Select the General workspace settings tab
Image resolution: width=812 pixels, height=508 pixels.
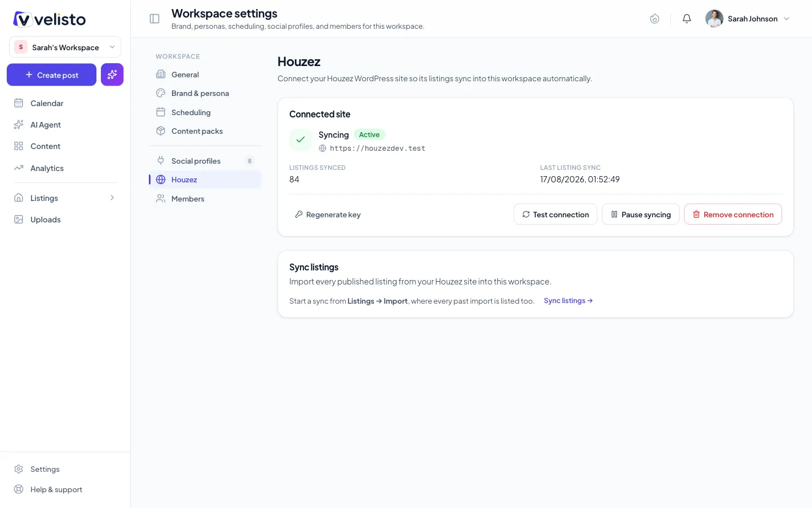(205, 75)
